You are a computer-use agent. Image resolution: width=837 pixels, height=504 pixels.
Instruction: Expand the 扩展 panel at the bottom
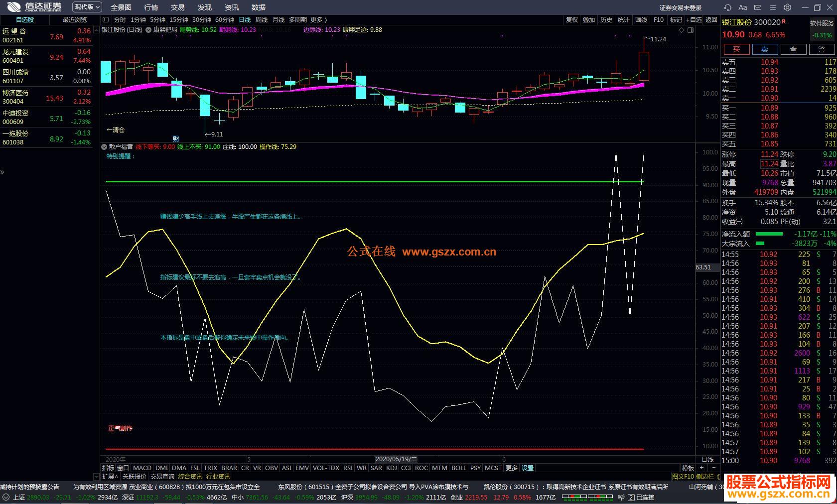110,477
